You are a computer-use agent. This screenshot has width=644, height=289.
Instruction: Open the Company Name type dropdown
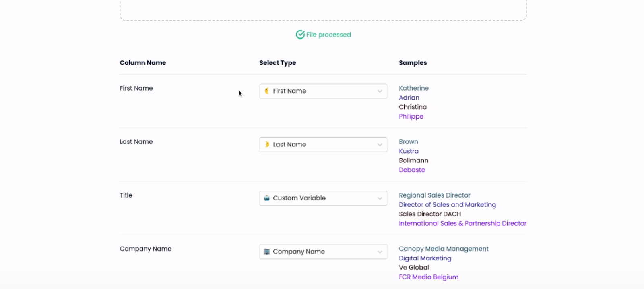pyautogui.click(x=323, y=252)
